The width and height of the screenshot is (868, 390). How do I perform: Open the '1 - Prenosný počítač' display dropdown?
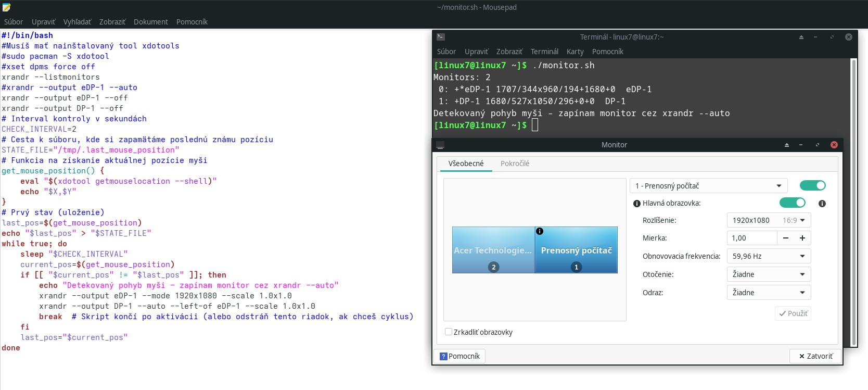708,186
